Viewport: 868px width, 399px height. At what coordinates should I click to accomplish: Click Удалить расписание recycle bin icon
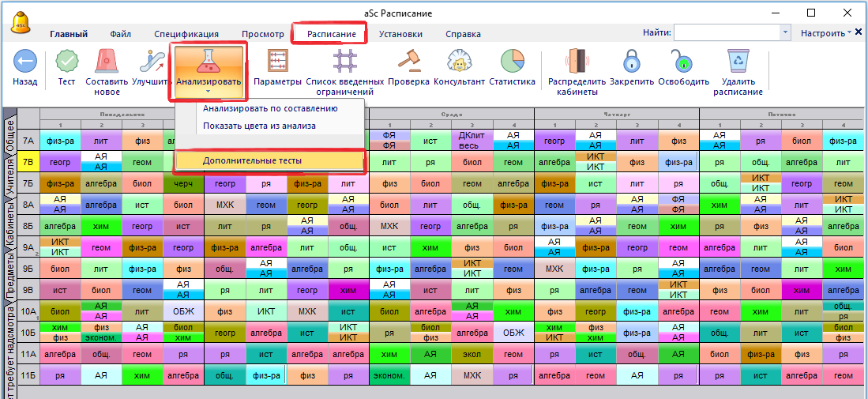click(x=738, y=62)
